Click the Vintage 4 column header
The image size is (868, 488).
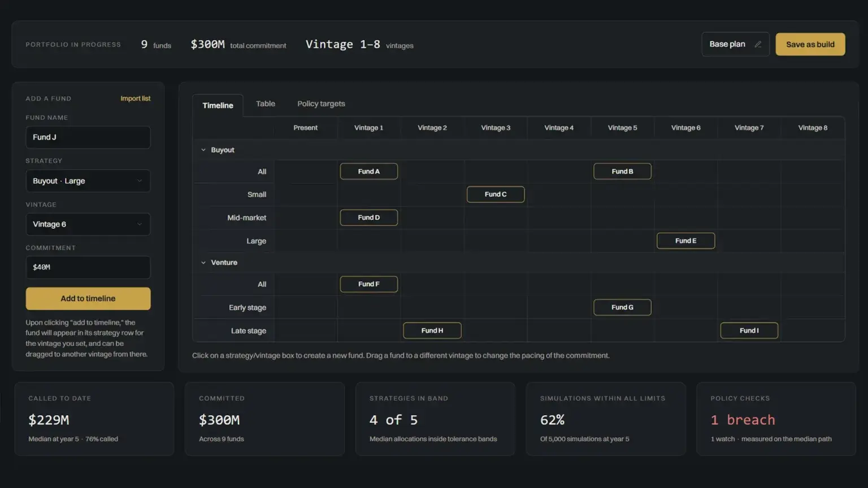click(559, 128)
